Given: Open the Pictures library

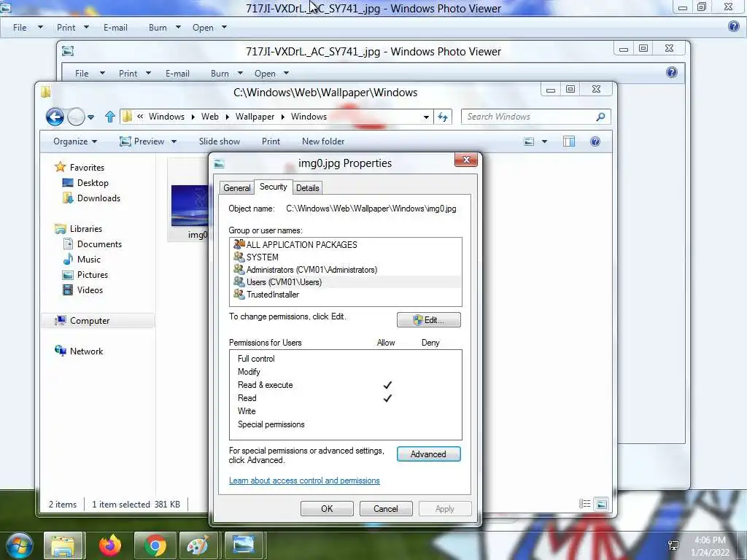Looking at the screenshot, I should tap(85, 275).
